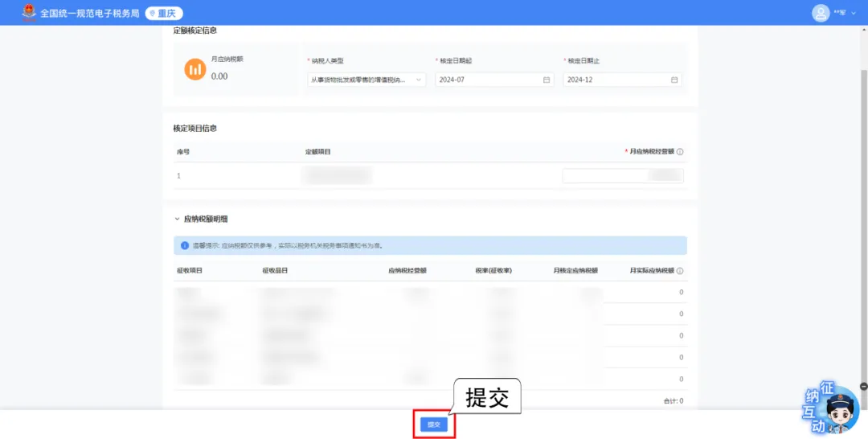Click the 税率(征收率) column header
The height and width of the screenshot is (439, 868).
click(x=493, y=271)
